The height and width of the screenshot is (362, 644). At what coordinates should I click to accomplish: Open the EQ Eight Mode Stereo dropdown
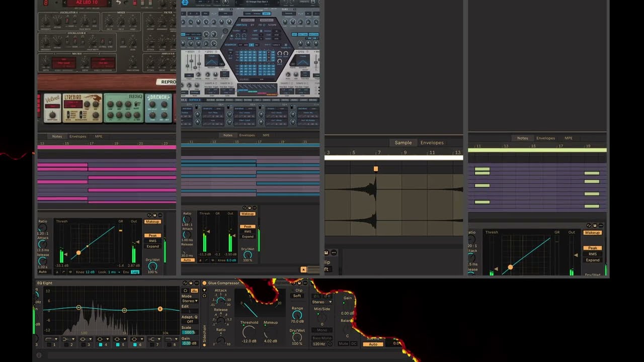[x=190, y=301]
